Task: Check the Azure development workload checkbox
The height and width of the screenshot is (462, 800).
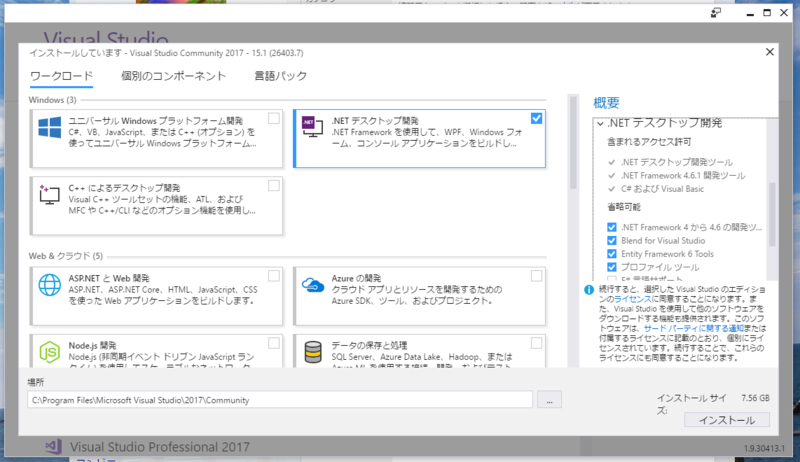Action: 536,276
